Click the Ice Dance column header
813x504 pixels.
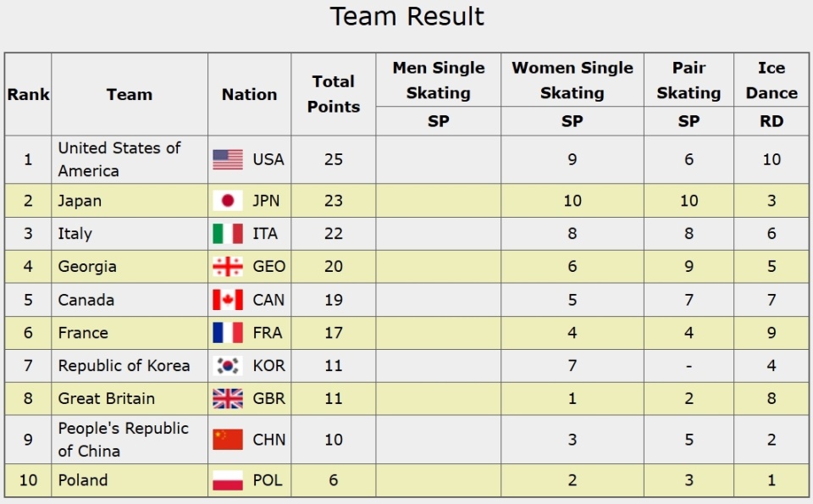tap(772, 80)
